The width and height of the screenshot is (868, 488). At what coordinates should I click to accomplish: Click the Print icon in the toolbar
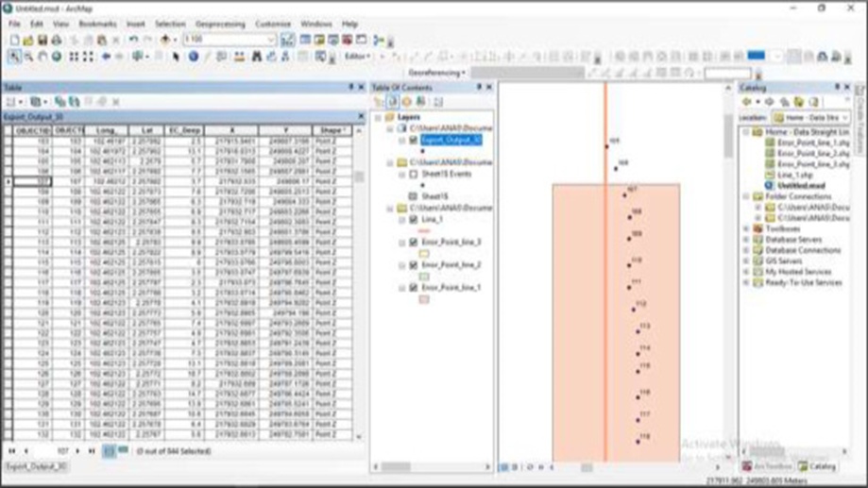tap(57, 40)
